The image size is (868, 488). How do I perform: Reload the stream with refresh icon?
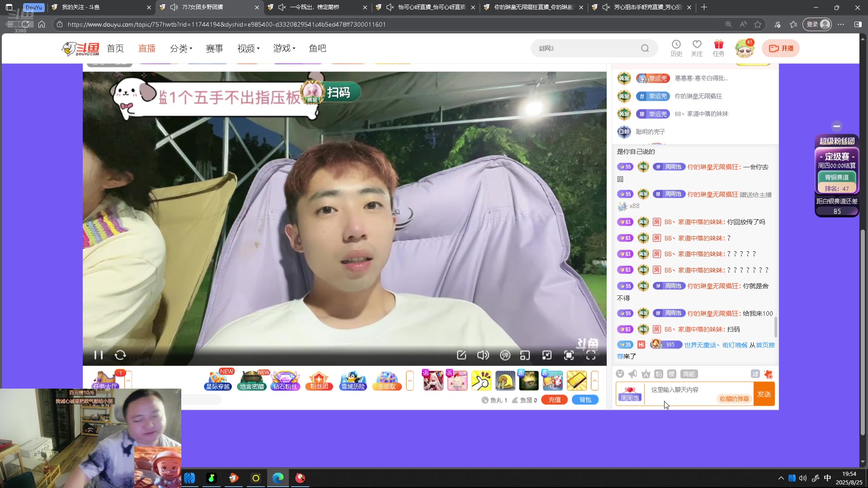120,355
